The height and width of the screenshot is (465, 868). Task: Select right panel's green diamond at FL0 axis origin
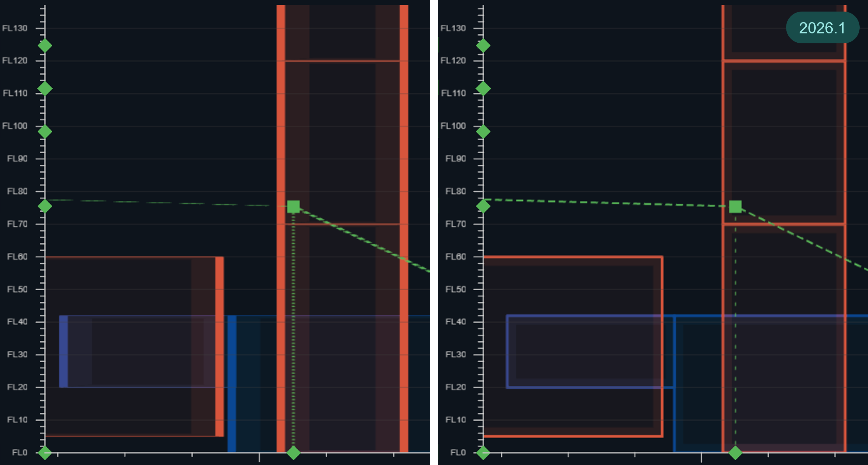point(483,452)
